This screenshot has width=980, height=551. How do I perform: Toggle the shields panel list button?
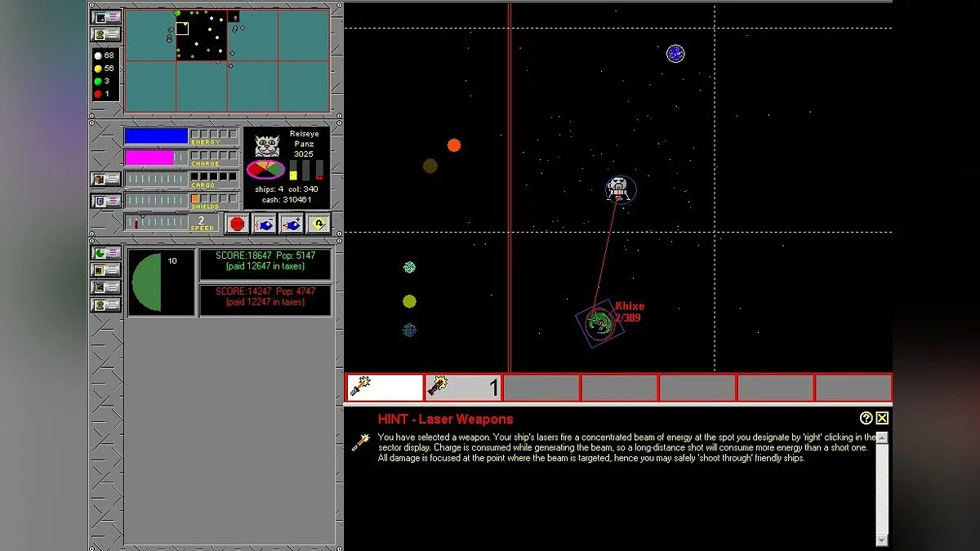(106, 201)
